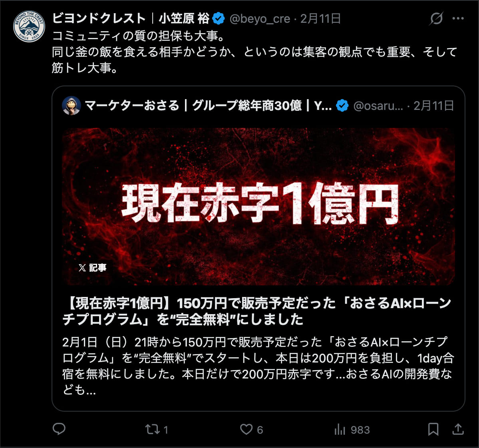Visit the @beyo_cre handle link
The image size is (479, 448).
pos(260,19)
